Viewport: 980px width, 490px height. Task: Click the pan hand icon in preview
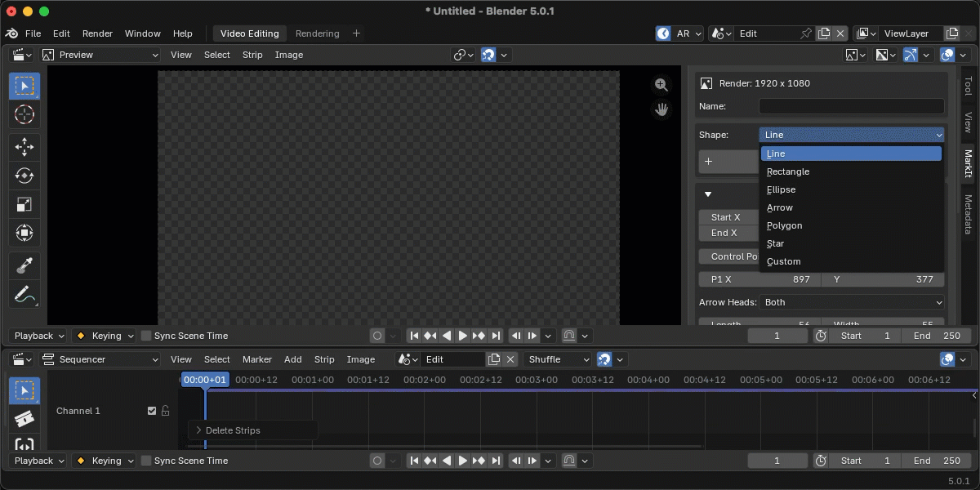661,109
